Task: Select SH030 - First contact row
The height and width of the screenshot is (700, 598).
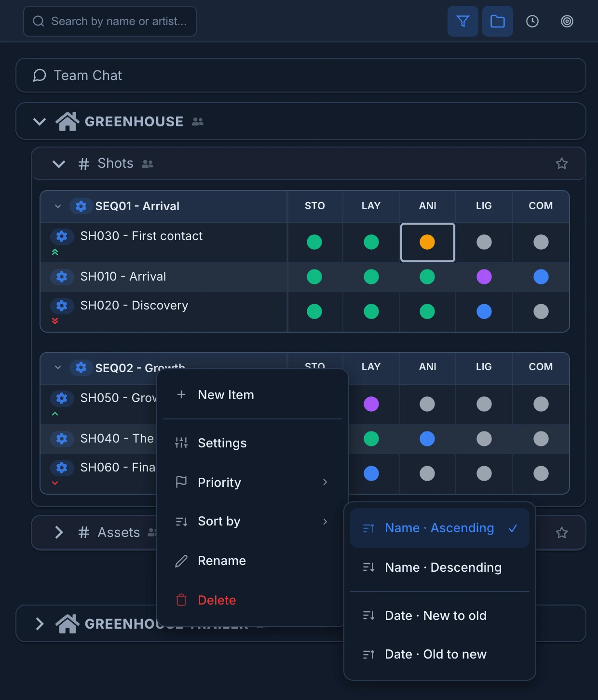Action: [164, 242]
